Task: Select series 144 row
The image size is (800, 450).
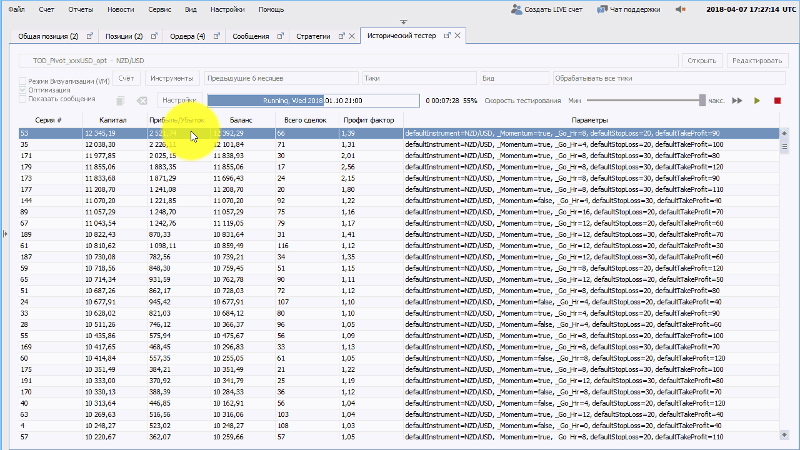Action: pos(399,201)
